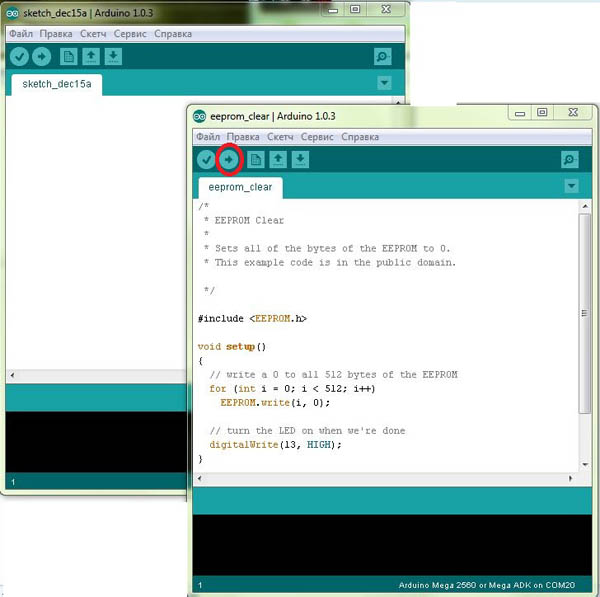Click horizontal scroll left arrow in eeprom_clear editor
The width and height of the screenshot is (600, 597).
coord(199,478)
